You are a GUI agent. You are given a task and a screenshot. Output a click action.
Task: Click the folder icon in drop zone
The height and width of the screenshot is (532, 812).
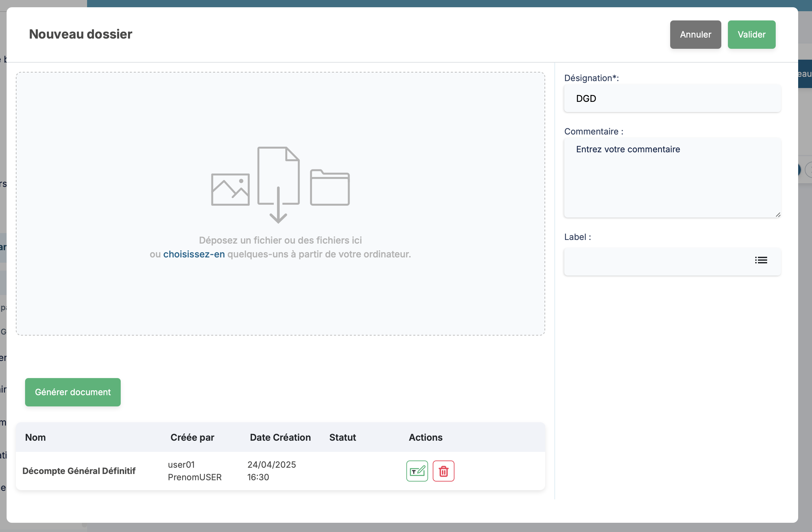coord(329,188)
